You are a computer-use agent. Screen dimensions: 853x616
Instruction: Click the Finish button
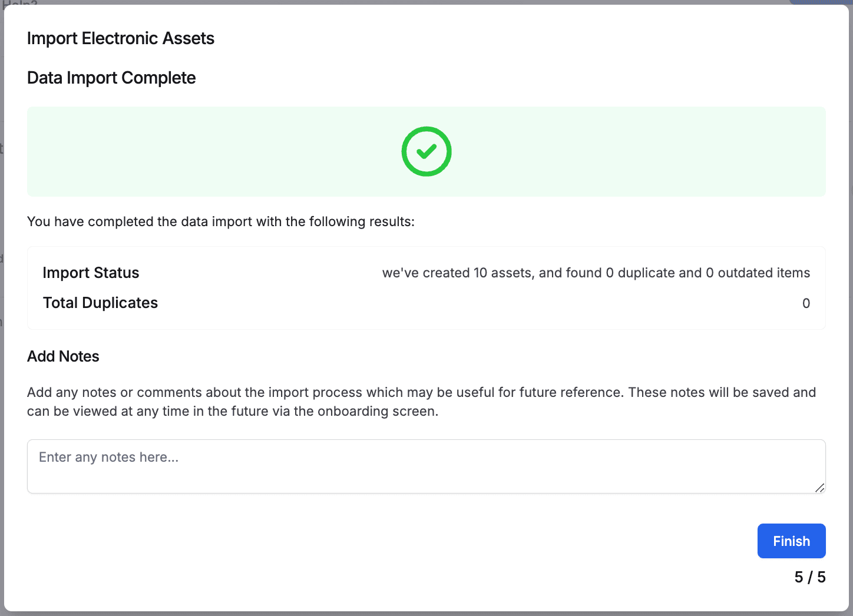[791, 541]
